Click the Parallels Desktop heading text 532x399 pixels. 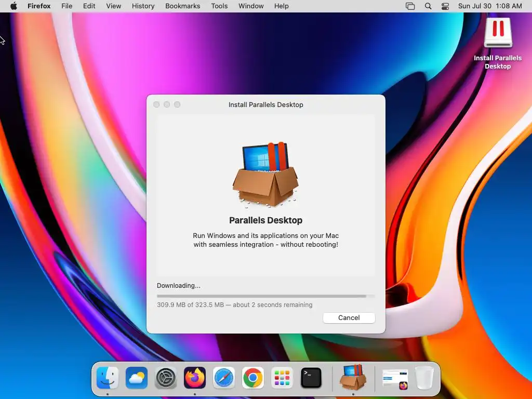(265, 220)
